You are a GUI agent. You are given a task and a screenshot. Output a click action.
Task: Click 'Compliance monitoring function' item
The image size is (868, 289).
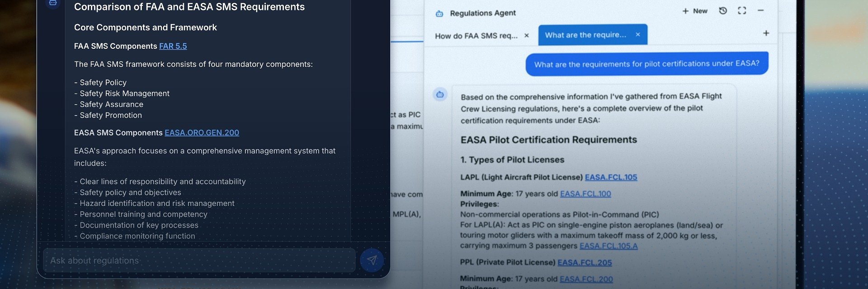click(135, 236)
